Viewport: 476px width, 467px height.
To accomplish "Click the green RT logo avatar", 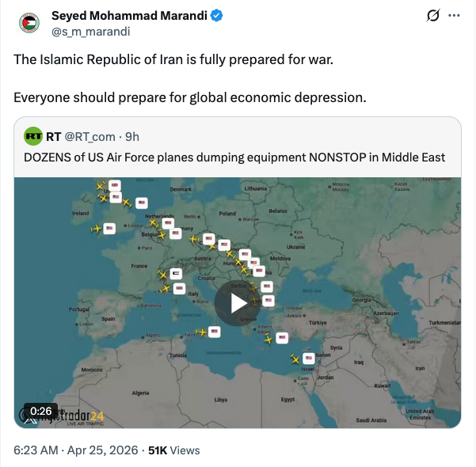I will (x=33, y=136).
